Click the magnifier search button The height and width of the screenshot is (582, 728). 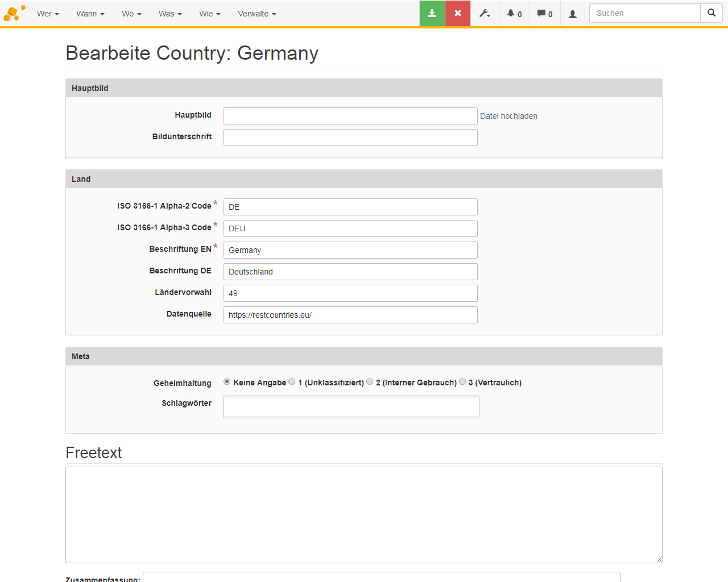click(712, 13)
